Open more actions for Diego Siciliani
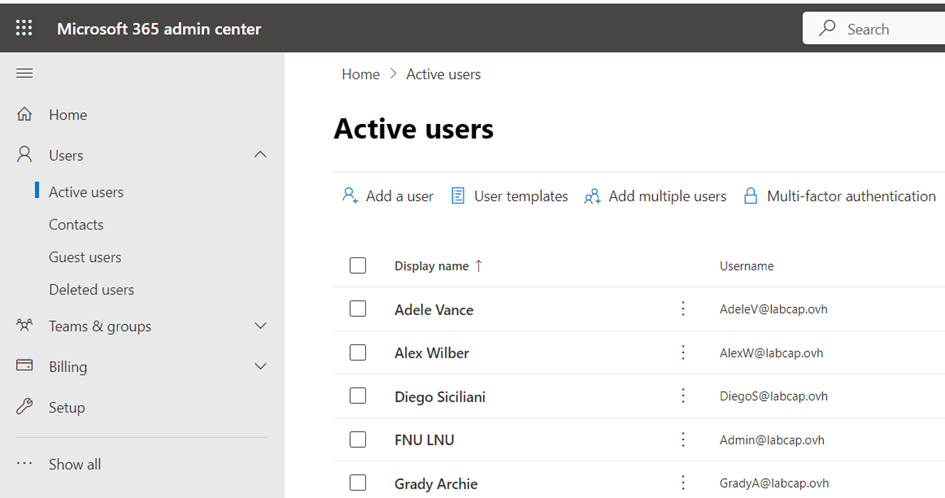 (x=683, y=396)
